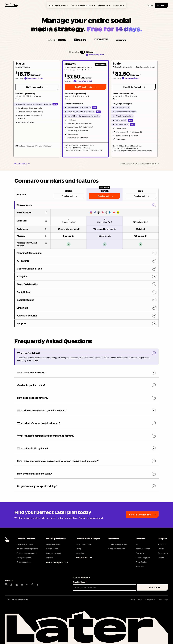Click newsletter email address field
Viewport: 173px width, 644px height.
click(104, 588)
